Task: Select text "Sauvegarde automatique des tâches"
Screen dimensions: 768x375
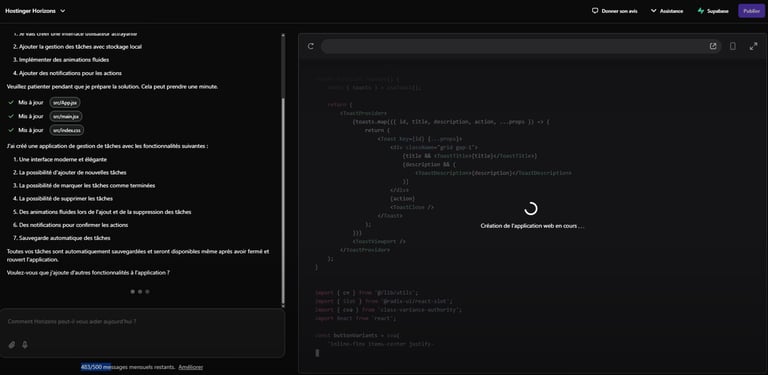Action: point(65,238)
